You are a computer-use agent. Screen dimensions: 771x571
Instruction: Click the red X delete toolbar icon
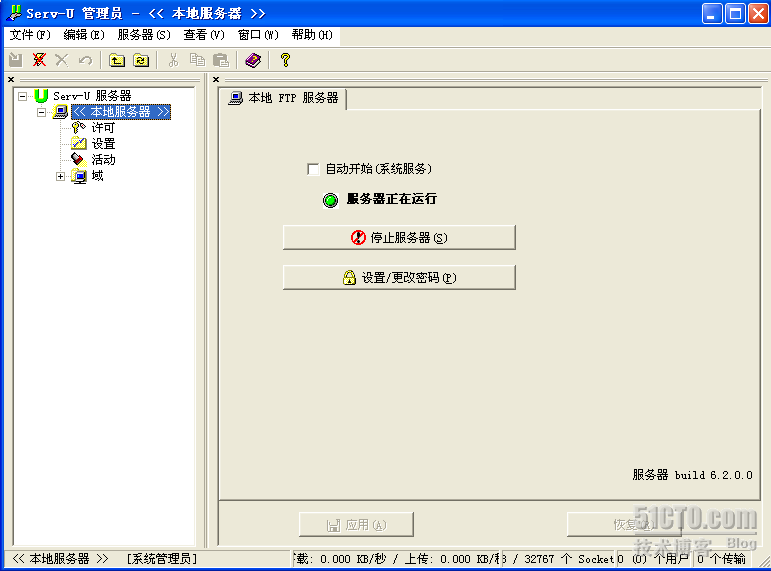(x=39, y=60)
